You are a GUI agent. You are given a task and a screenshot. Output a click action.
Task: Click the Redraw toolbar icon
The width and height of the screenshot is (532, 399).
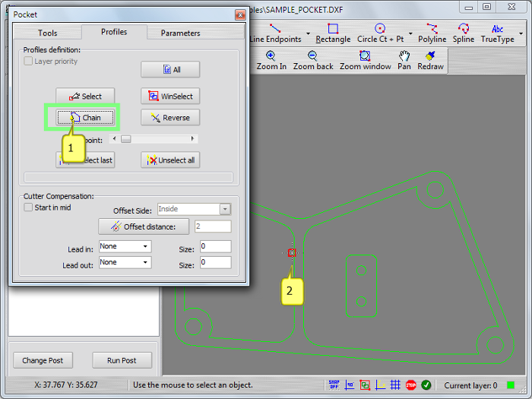click(x=430, y=61)
